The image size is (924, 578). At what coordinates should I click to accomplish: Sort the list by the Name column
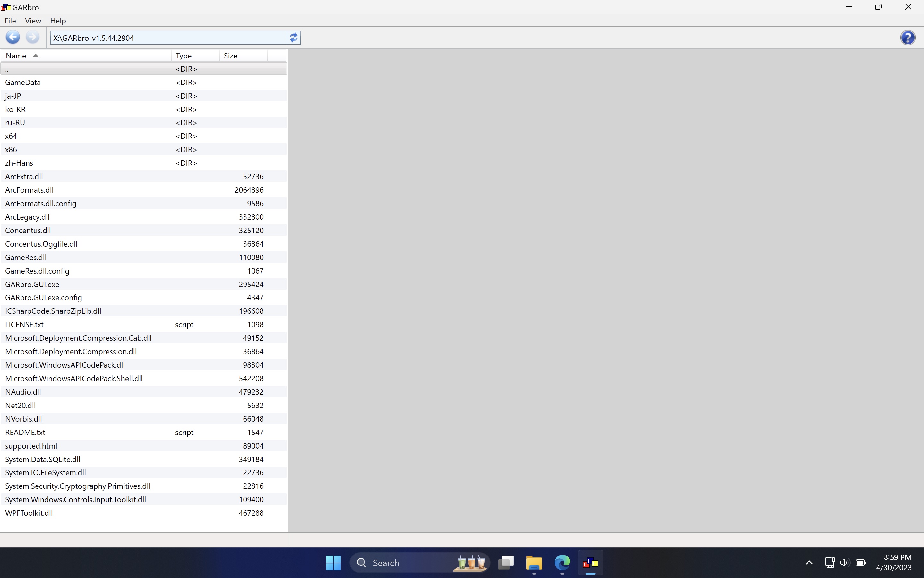click(x=86, y=56)
